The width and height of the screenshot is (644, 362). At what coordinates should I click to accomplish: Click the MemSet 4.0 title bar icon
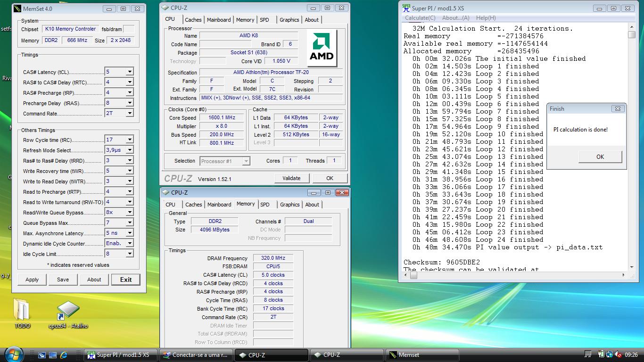(x=17, y=8)
